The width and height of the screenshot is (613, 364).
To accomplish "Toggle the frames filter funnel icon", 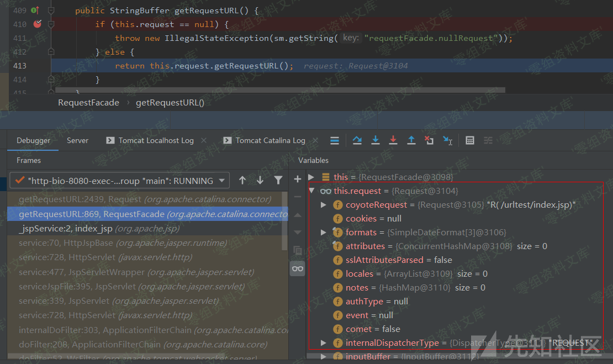I will point(278,180).
